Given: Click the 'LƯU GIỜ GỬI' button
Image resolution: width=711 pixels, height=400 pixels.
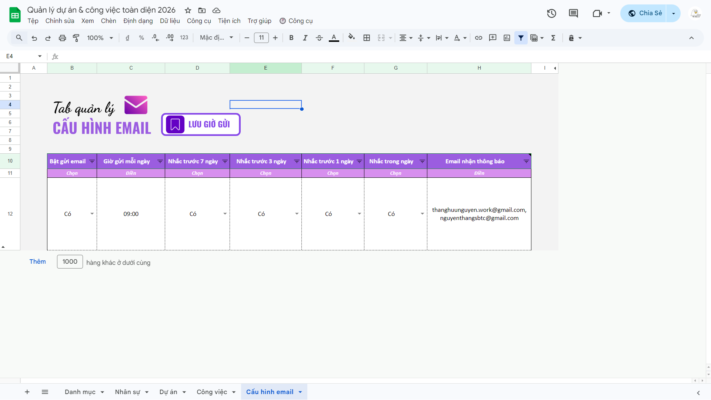Looking at the screenshot, I should point(201,125).
